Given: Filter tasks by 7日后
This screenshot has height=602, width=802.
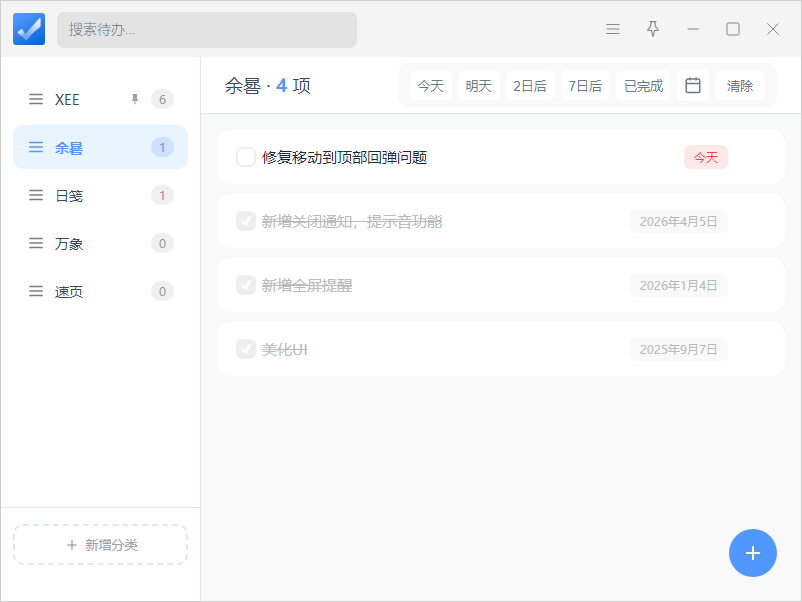Looking at the screenshot, I should (585, 85).
